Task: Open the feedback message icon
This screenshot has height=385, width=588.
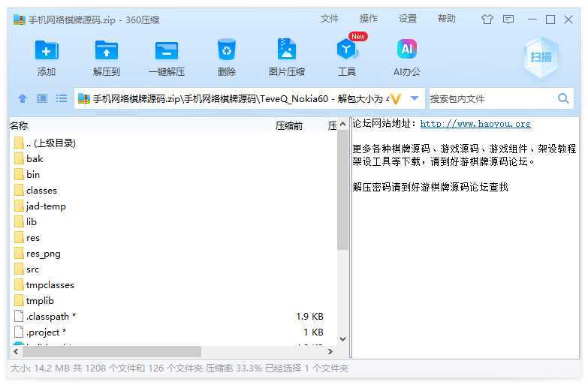Action: (x=508, y=20)
